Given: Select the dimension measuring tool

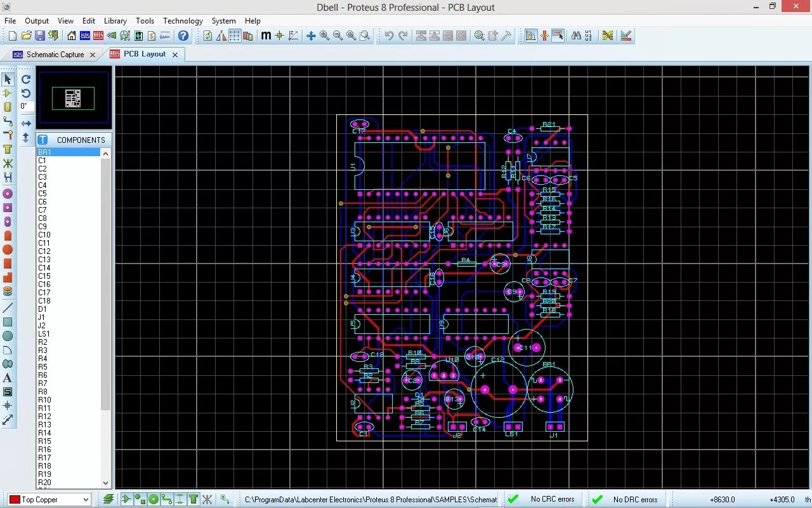Looking at the screenshot, I should pyautogui.click(x=8, y=420).
